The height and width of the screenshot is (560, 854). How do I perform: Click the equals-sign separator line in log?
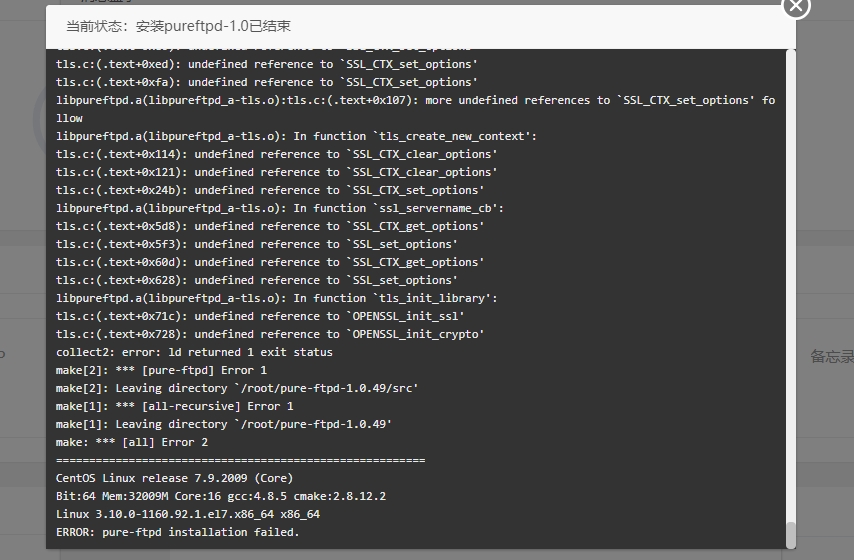240,460
